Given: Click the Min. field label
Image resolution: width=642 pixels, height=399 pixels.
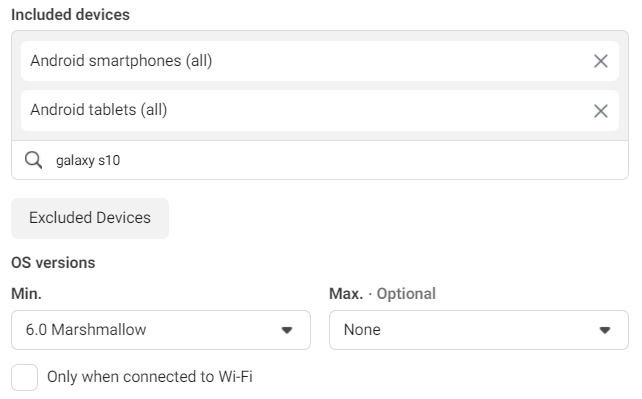Looking at the screenshot, I should (26, 294).
